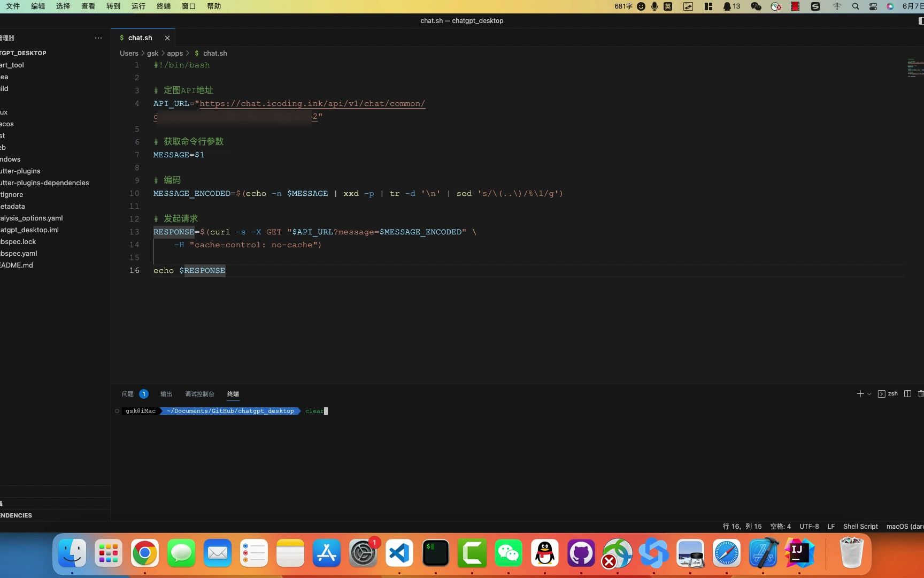Change encoding via UTF-8 status
Image resolution: width=924 pixels, height=578 pixels.
click(x=809, y=527)
